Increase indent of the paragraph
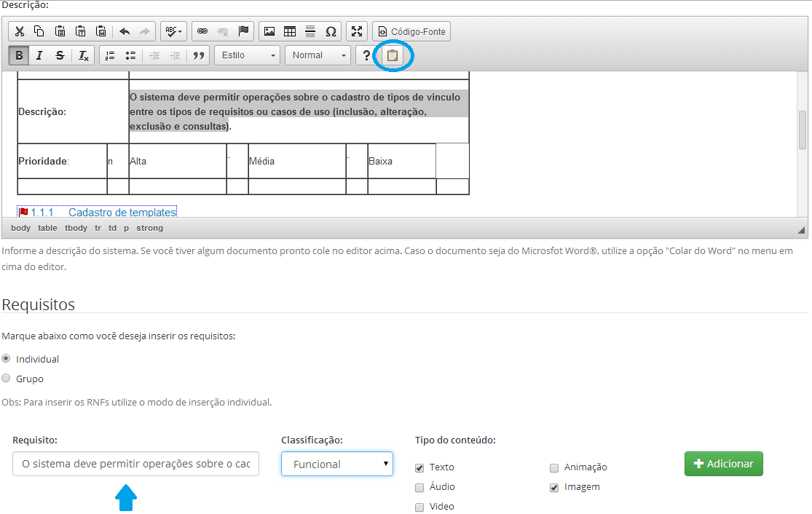This screenshot has height=514, width=812. pyautogui.click(x=175, y=55)
